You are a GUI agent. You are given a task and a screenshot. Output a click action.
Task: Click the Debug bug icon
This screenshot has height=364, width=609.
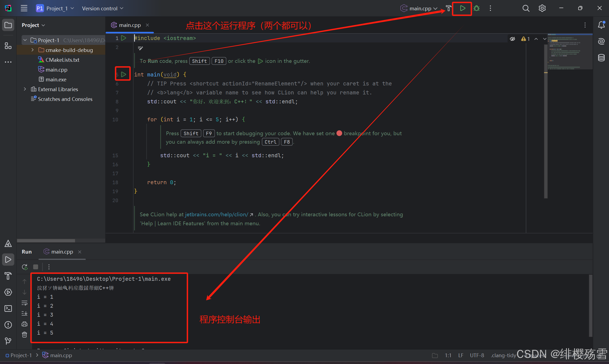[477, 8]
